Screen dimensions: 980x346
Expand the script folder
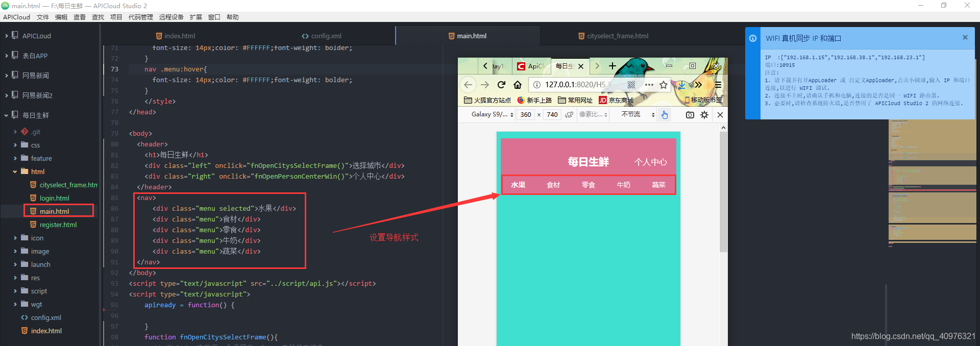pos(15,291)
